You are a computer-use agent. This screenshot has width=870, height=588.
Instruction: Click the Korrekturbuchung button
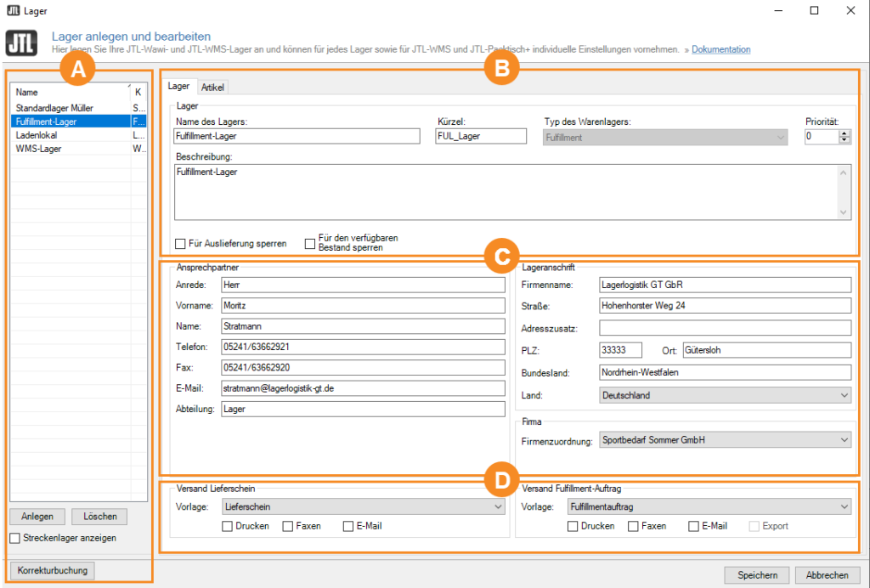tap(52, 570)
